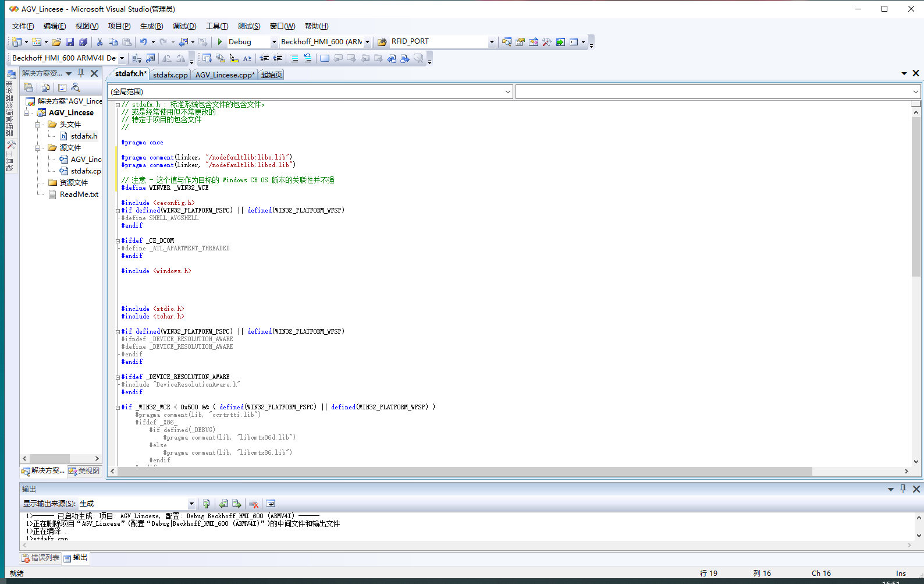Image resolution: width=924 pixels, height=584 pixels.
Task: Click the Undo arrow icon
Action: 144,42
